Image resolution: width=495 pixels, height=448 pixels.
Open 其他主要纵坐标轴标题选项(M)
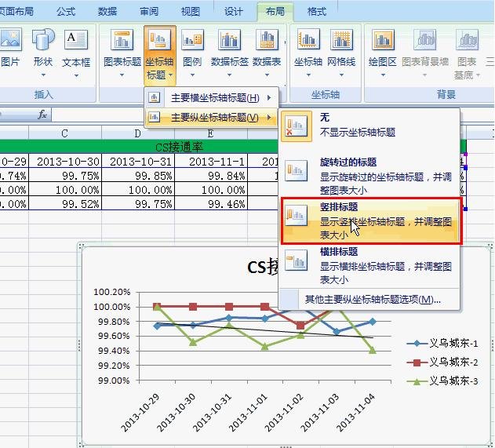coord(373,299)
